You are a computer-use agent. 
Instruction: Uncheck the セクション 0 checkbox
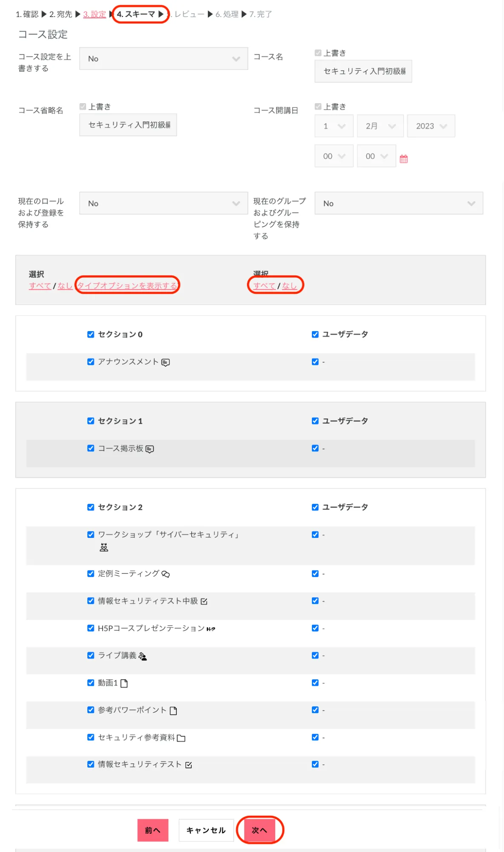91,335
